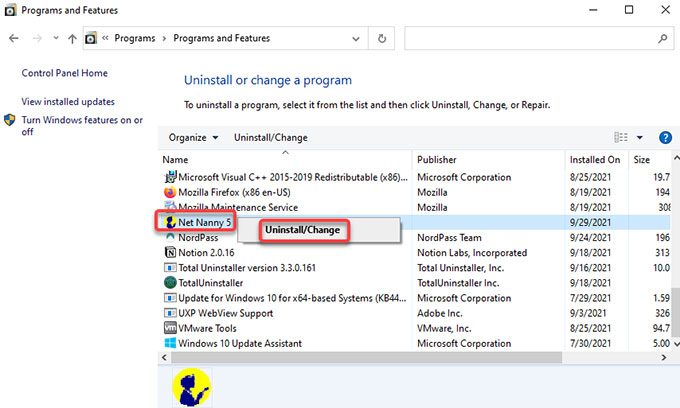This screenshot has width=680, height=408.
Task: Open the recent locations chevron
Action: point(56,38)
